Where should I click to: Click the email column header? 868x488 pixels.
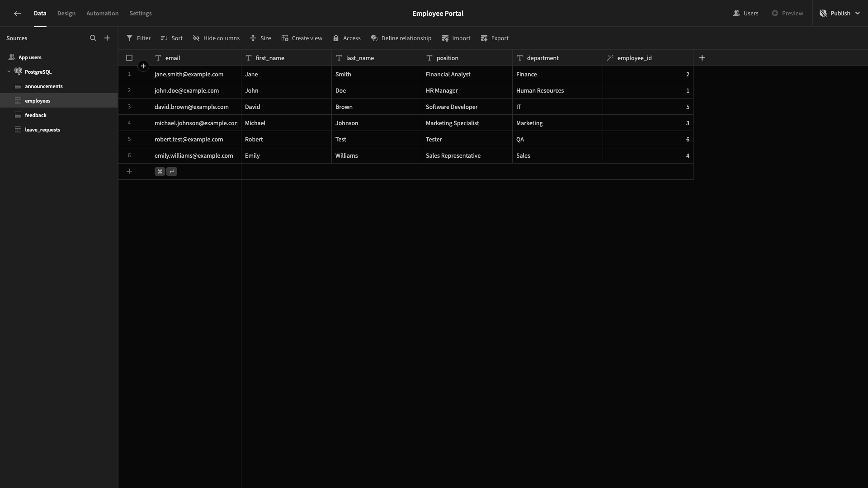pyautogui.click(x=196, y=58)
